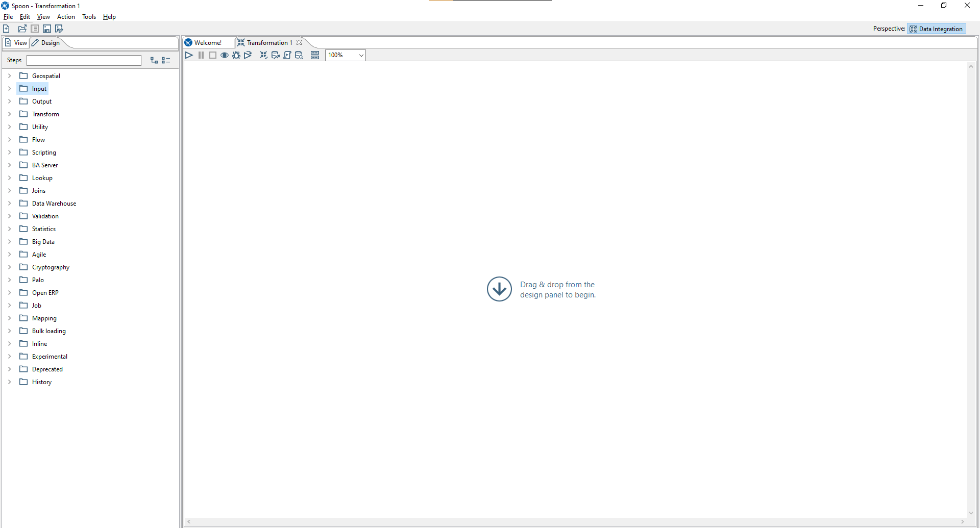Collapse all step categories in the tree
Screen dimensions: 980x528
coord(166,60)
